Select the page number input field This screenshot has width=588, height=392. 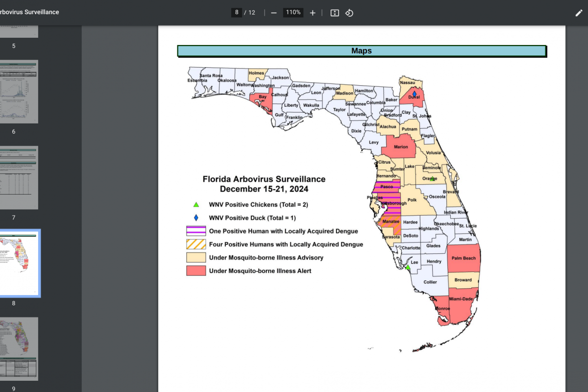click(237, 13)
